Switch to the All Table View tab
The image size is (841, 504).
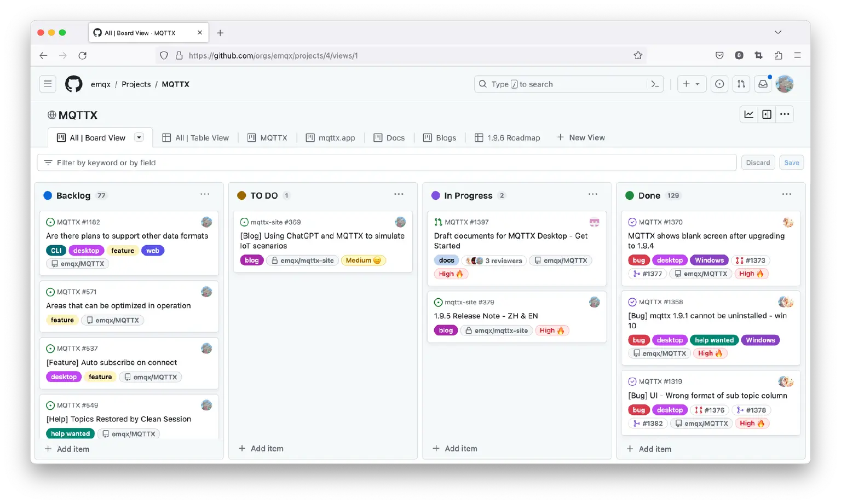(196, 137)
